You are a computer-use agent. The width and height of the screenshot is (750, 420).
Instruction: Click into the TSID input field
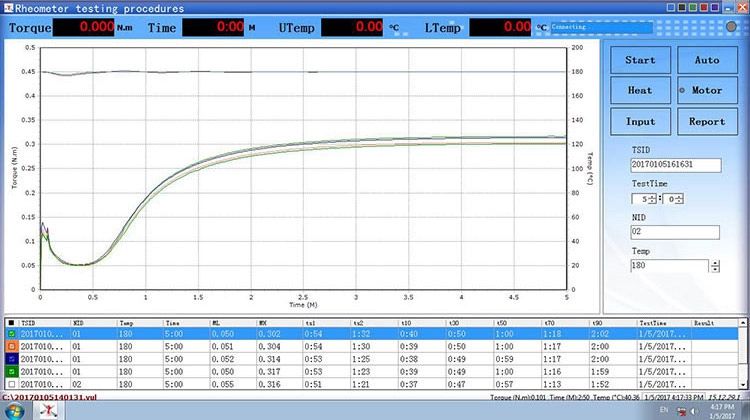point(674,163)
